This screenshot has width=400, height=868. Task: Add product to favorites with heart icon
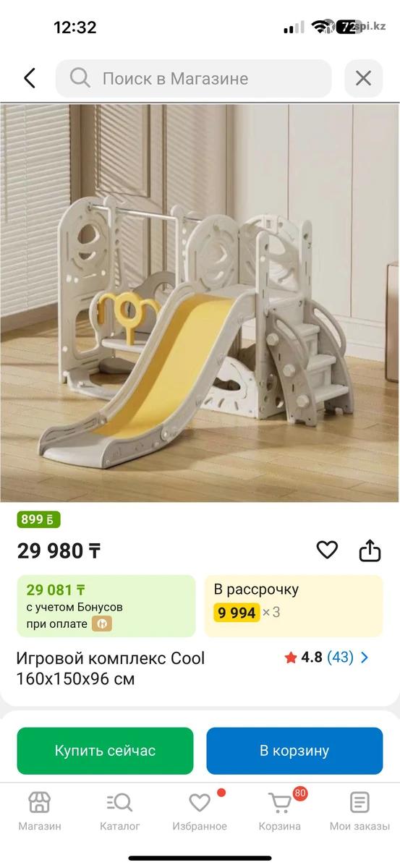(x=327, y=550)
